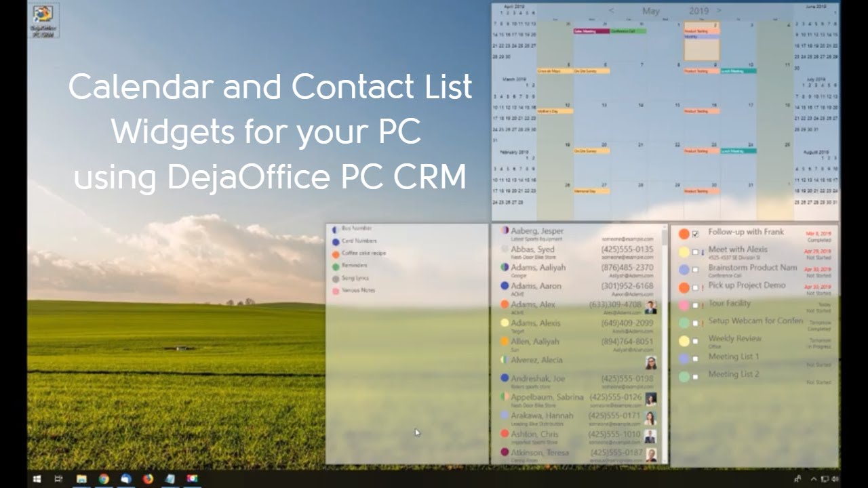Open the photo thumbnail for Appelbaum, Sabrina
868x488 pixels.
click(x=650, y=399)
